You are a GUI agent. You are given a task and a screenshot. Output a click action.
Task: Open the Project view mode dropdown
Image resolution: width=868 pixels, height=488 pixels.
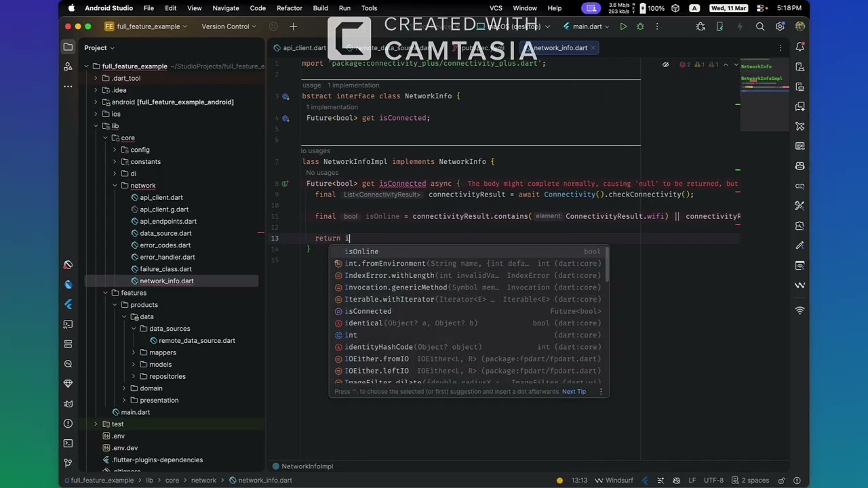coord(99,48)
